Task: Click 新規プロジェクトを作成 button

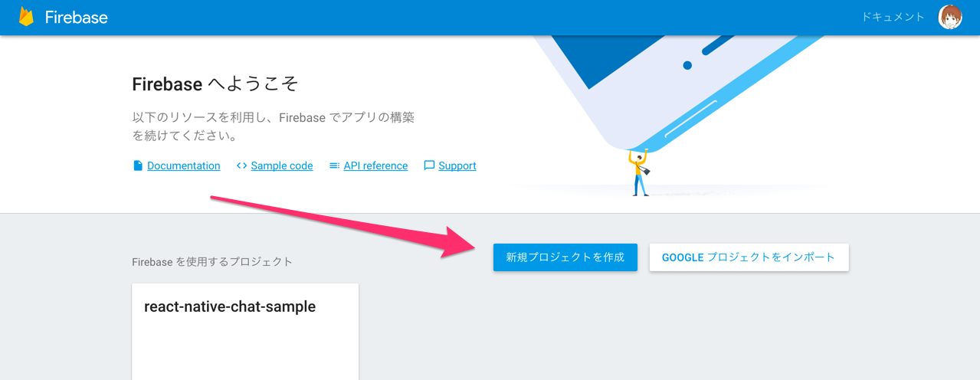Action: point(565,257)
